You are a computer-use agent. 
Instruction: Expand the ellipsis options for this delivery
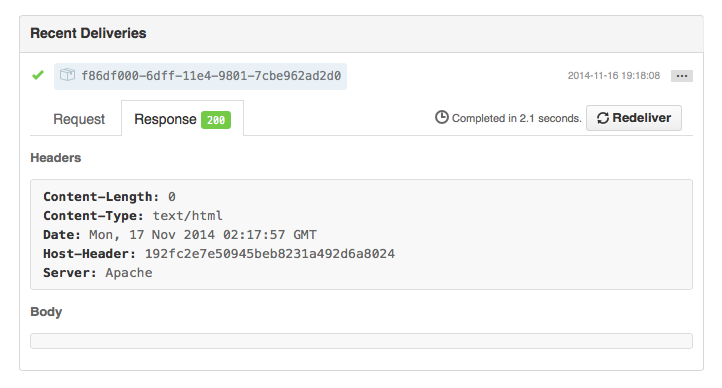[x=681, y=76]
